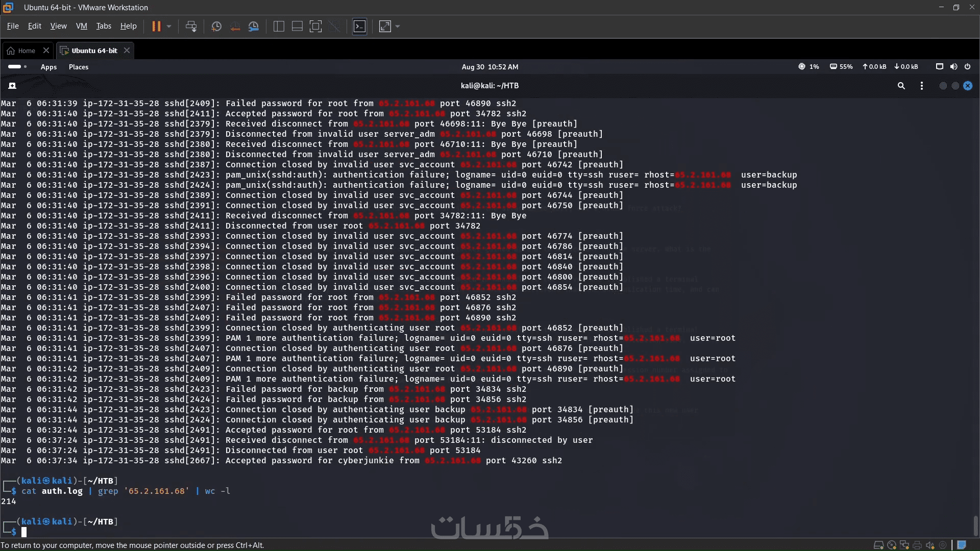Toggle the library sidebar view
The width and height of the screenshot is (980, 551).
click(279, 26)
